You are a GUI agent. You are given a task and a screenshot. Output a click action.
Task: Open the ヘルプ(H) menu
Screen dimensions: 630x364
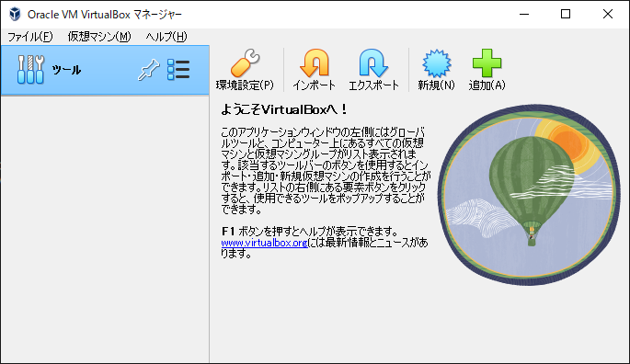[166, 37]
